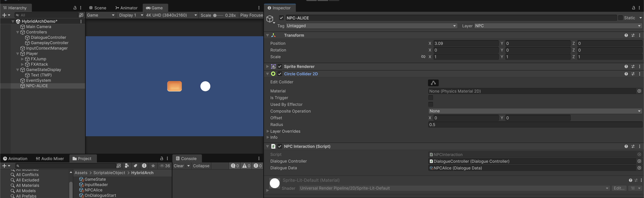The image size is (644, 198).
Task: Open NPC Interaction script kebab menu
Action: 639,146
